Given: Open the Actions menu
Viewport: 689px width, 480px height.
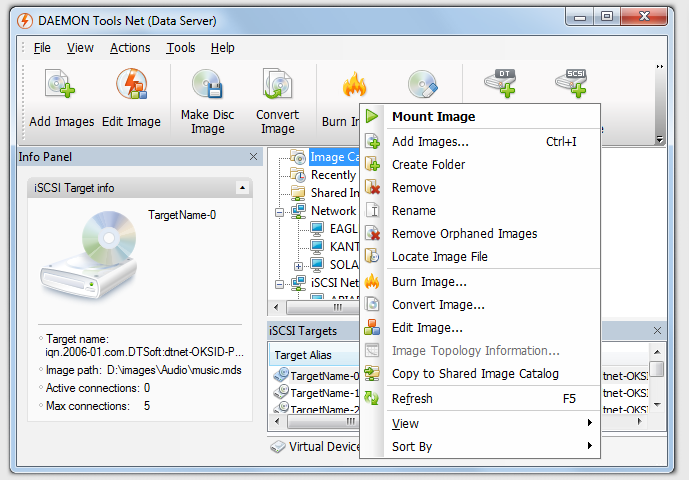Looking at the screenshot, I should click(x=130, y=47).
